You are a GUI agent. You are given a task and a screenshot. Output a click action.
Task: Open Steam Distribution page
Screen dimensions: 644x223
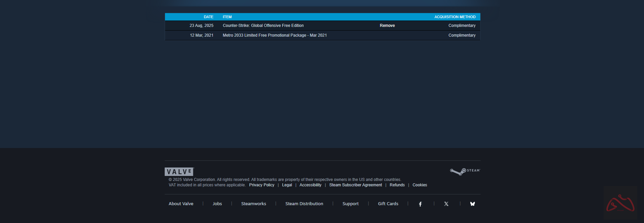[x=304, y=204]
